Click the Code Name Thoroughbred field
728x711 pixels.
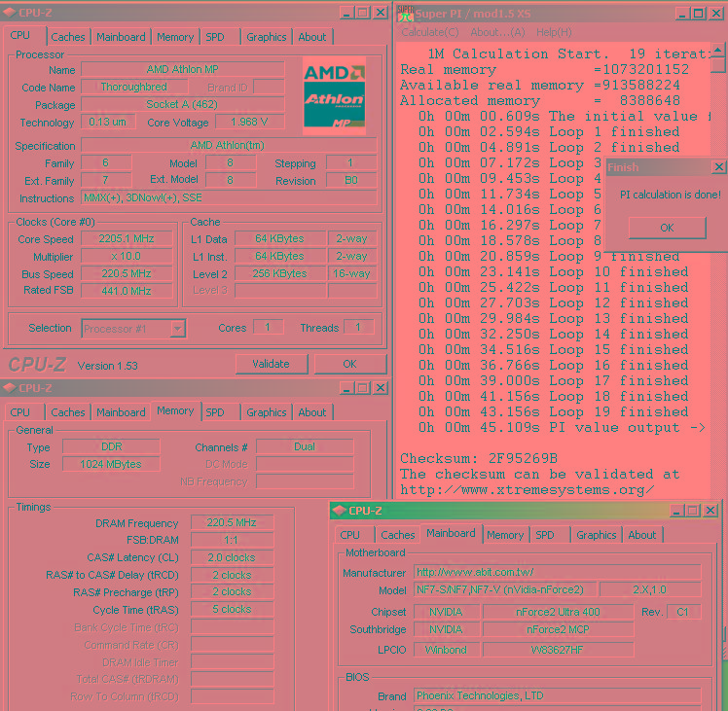click(x=134, y=87)
